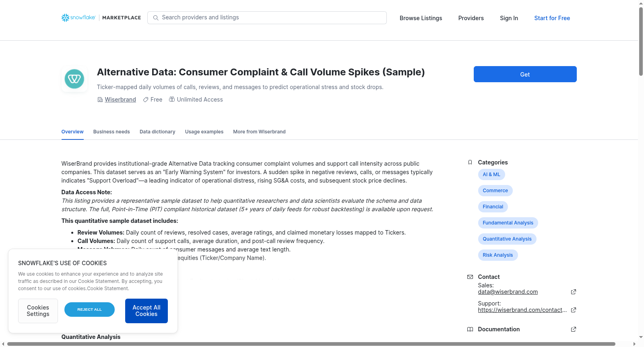Open external link icon beside Documentation
This screenshot has width=644, height=347.
point(574,329)
